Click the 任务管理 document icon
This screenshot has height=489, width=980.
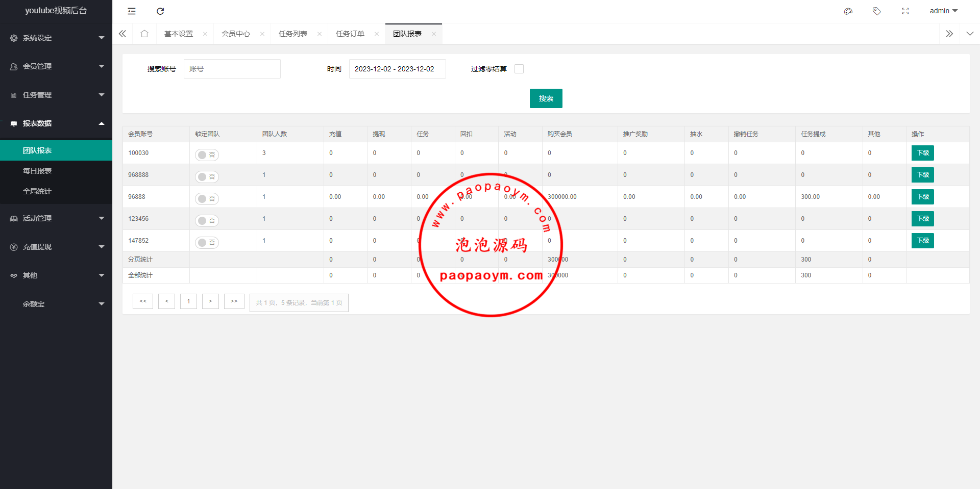click(14, 95)
